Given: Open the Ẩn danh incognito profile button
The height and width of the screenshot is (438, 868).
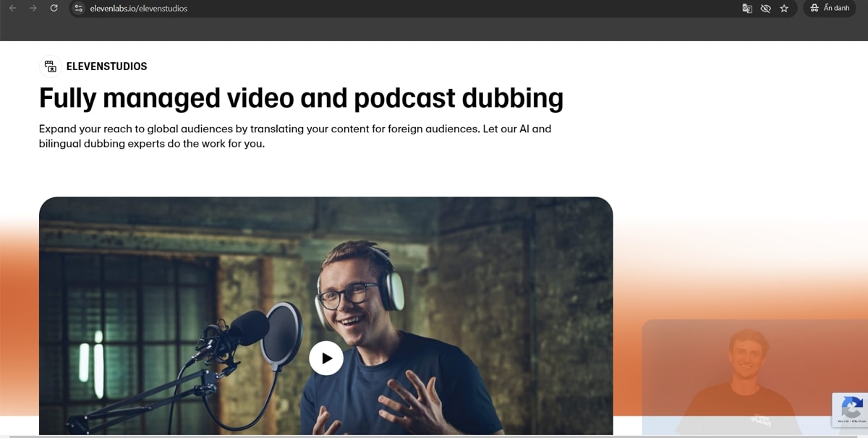Looking at the screenshot, I should point(830,8).
